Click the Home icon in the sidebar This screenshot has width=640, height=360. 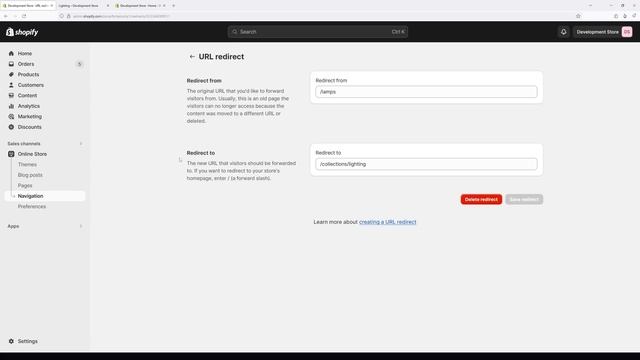[x=11, y=53]
